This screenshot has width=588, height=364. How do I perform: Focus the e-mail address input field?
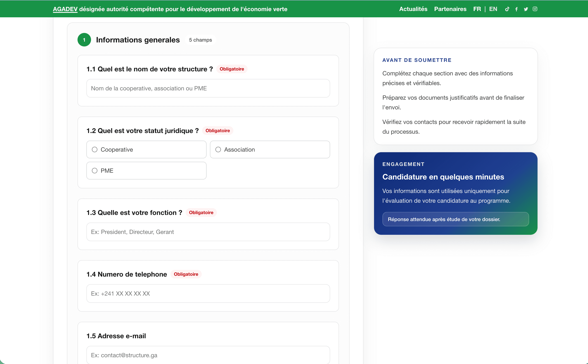[x=208, y=355]
